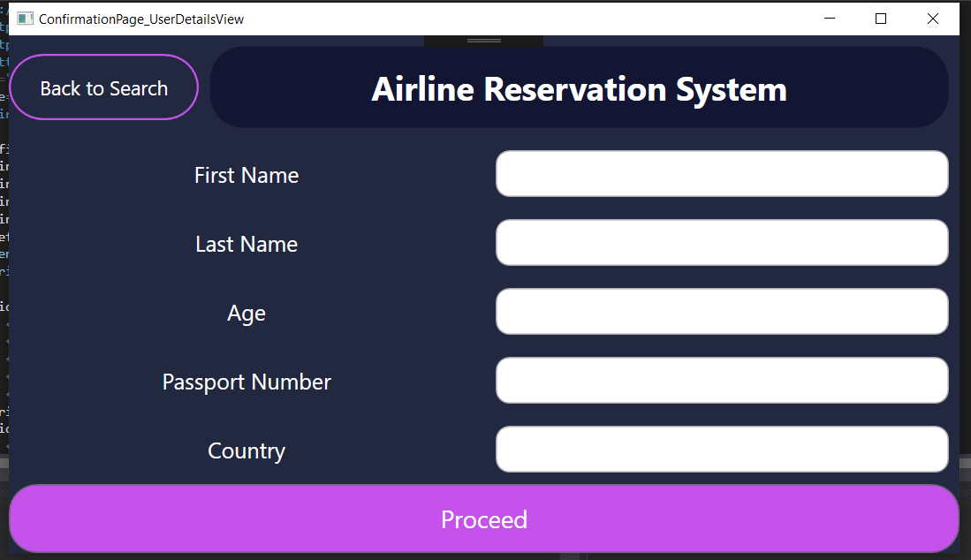Click into the Last Name input field
971x560 pixels.
pyautogui.click(x=721, y=242)
